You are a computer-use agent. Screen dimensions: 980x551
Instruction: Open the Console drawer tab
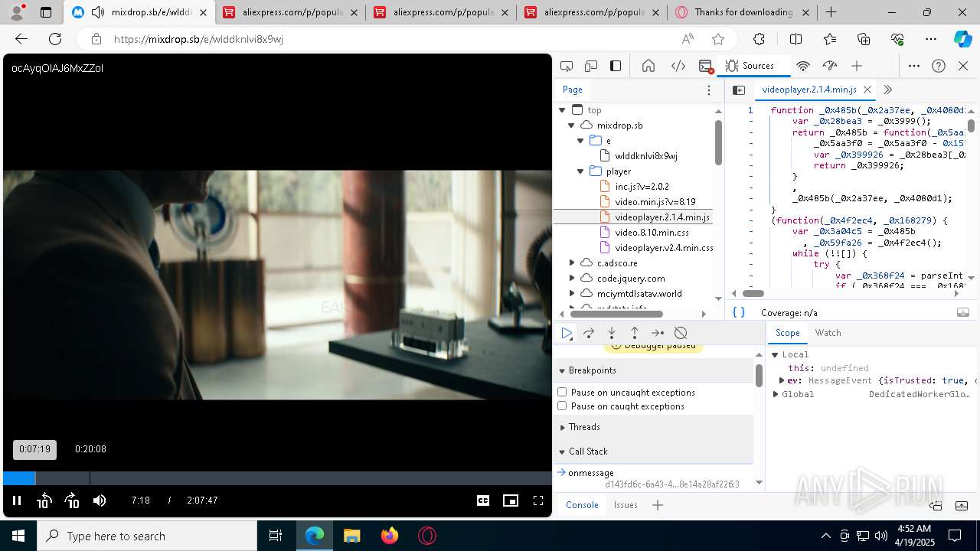(582, 505)
